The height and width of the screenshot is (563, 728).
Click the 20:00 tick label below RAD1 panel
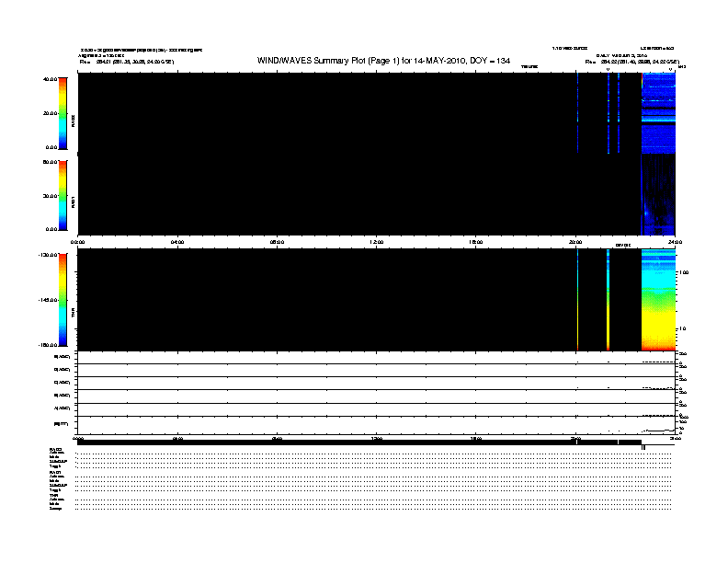[x=575, y=242]
